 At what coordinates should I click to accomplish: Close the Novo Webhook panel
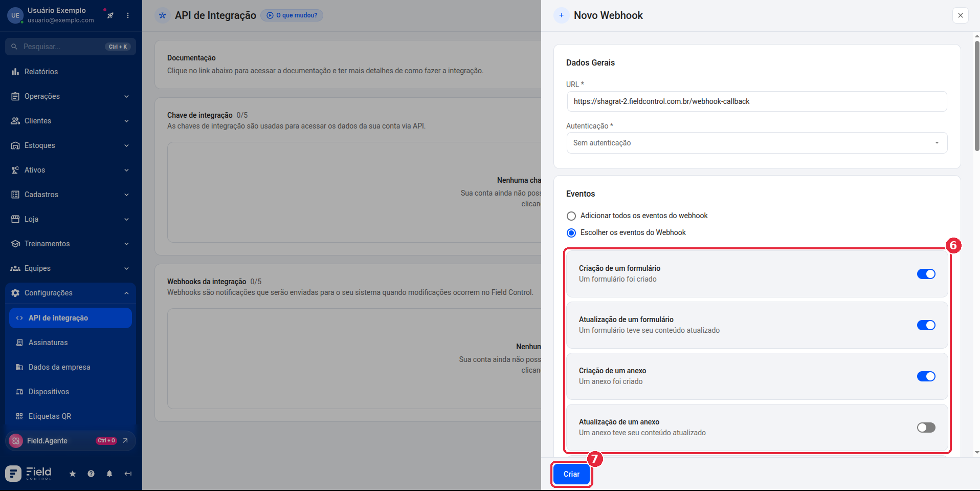point(961,15)
